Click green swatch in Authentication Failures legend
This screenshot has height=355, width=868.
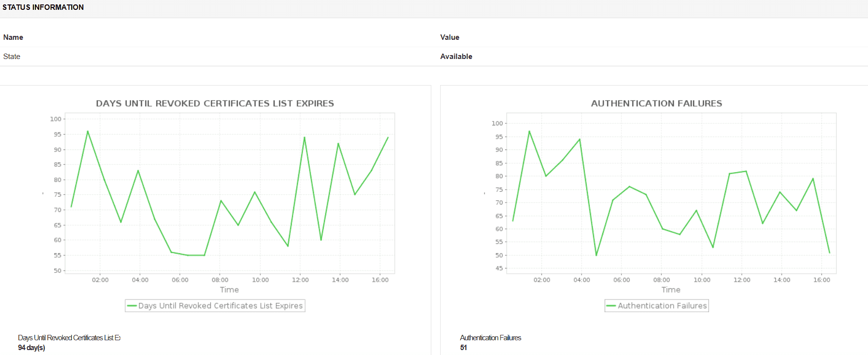[611, 306]
